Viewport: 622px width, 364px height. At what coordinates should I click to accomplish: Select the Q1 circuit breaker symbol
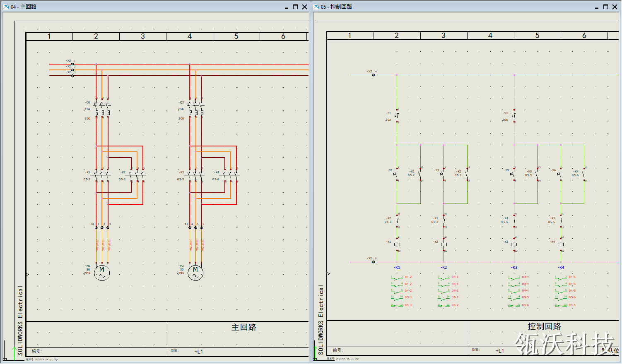point(102,110)
